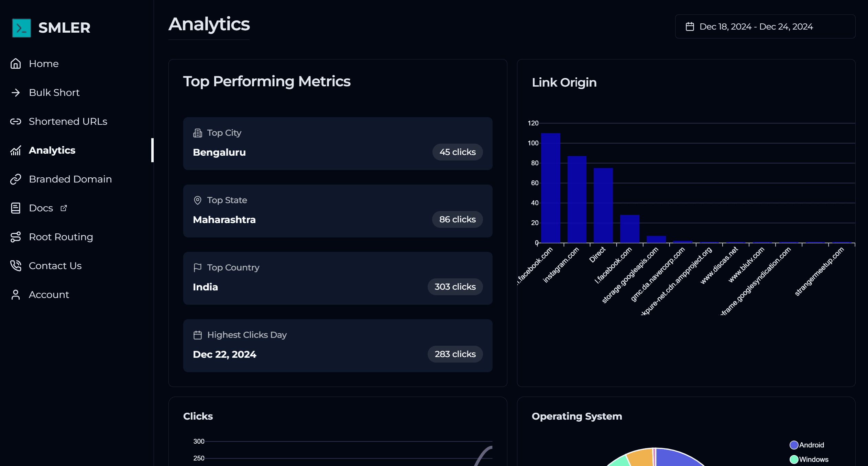Image resolution: width=868 pixels, height=466 pixels.
Task: Click the tallest bar in Link Origin chart
Action: tap(550, 188)
